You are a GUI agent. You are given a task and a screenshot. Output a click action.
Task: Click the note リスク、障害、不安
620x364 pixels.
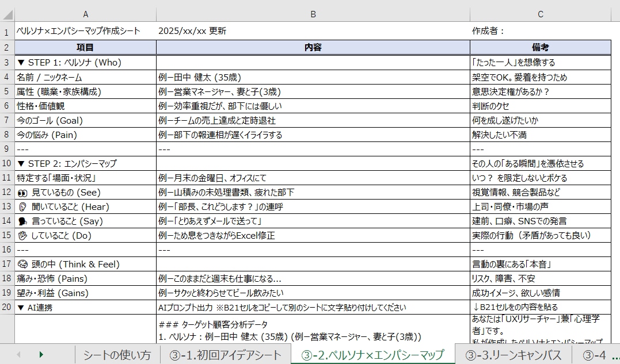(x=541, y=278)
